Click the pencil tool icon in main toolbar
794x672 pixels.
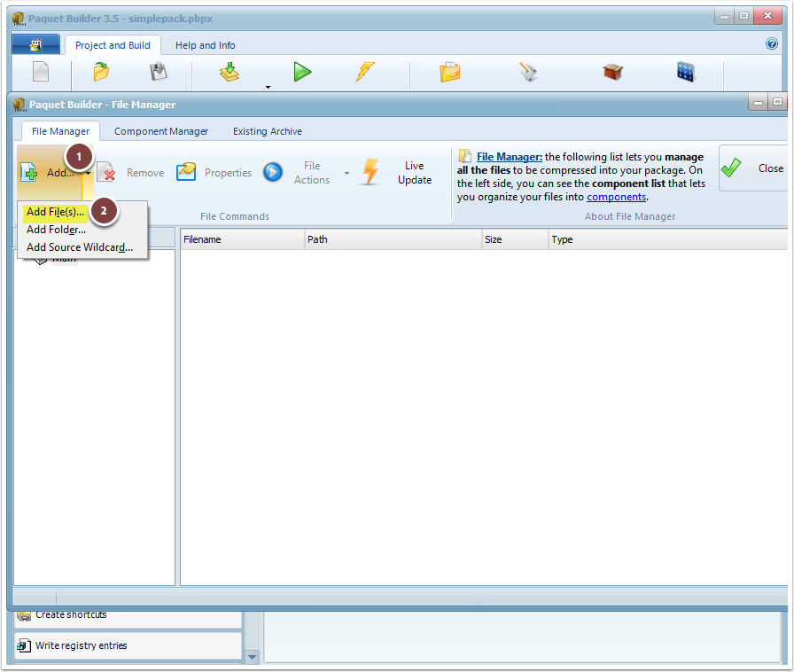pos(528,72)
